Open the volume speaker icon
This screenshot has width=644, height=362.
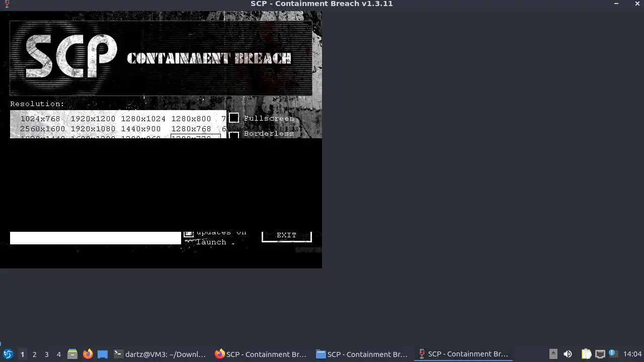[x=568, y=354]
